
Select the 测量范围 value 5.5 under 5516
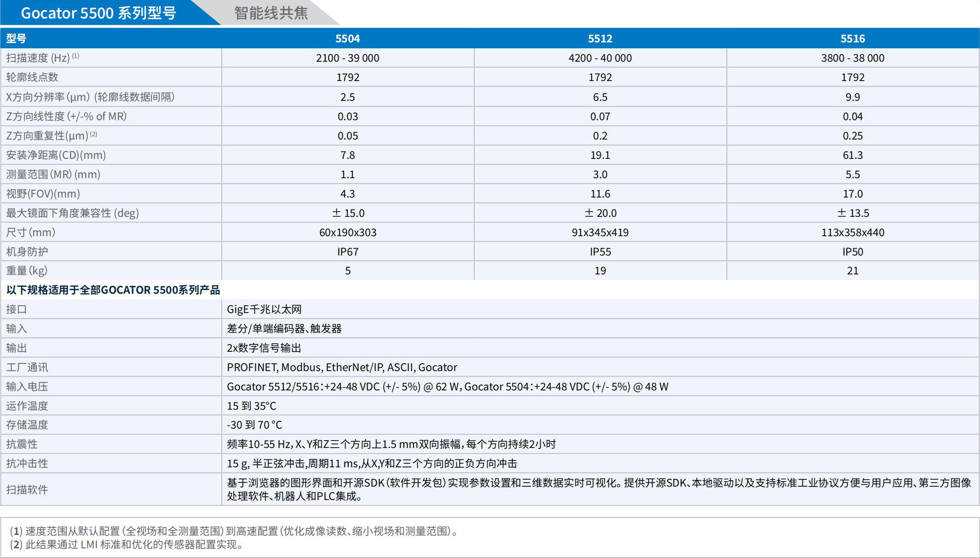pos(853,174)
